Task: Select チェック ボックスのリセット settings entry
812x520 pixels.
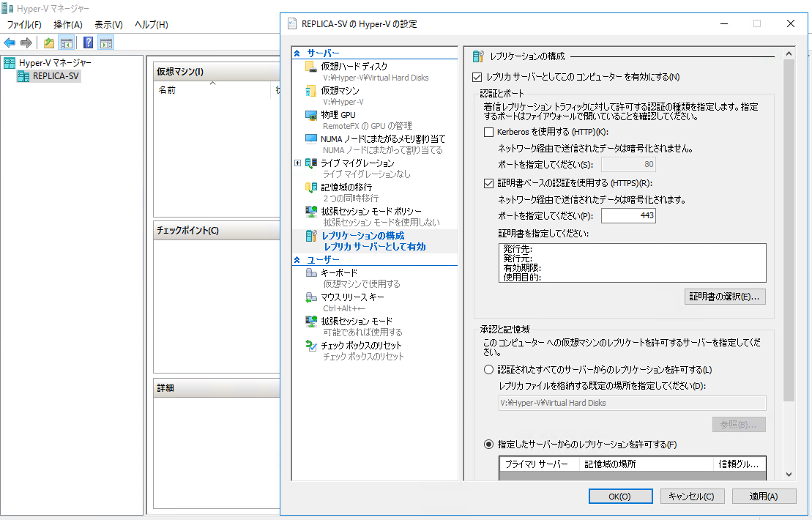Action: coord(375,351)
